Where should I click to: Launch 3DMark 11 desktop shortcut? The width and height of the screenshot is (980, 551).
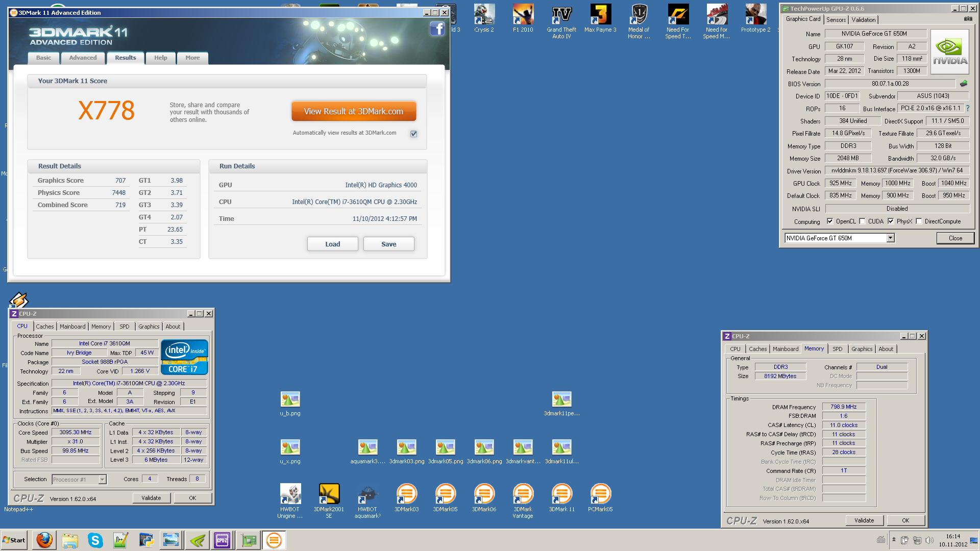click(561, 497)
